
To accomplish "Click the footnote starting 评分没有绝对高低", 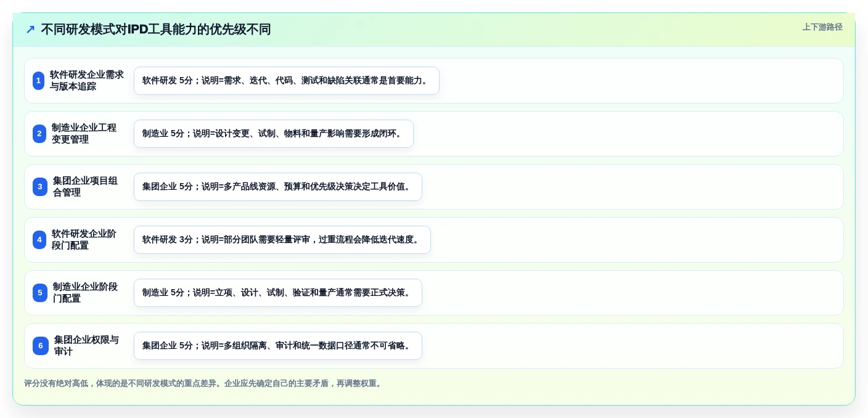I will pyautogui.click(x=204, y=383).
